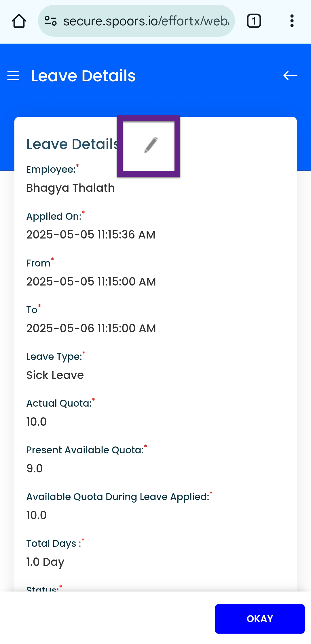311x644 pixels.
Task: Edit leave details with the pencil icon
Action: coord(151,145)
